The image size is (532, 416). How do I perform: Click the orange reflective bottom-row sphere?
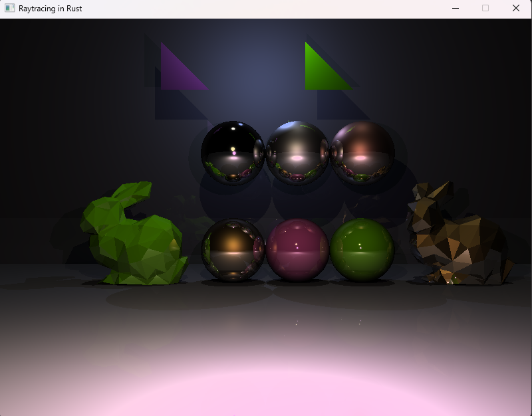pyautogui.click(x=233, y=249)
